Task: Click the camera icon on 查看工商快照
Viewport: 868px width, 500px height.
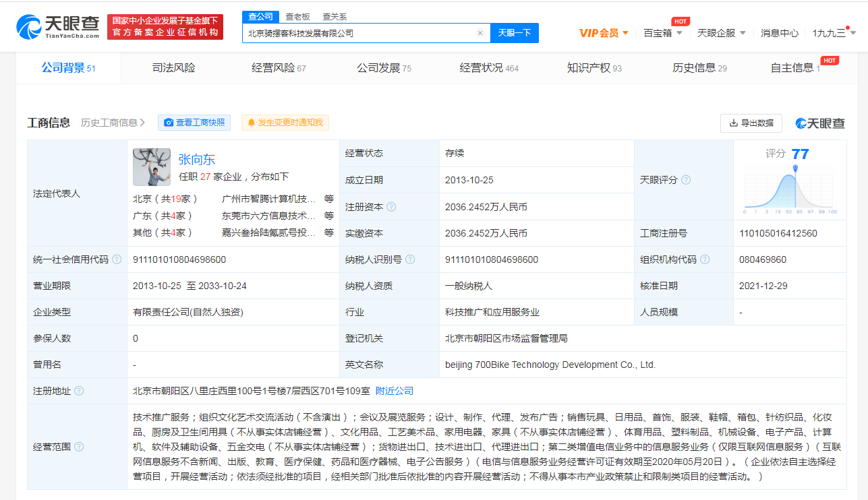Action: coord(169,123)
